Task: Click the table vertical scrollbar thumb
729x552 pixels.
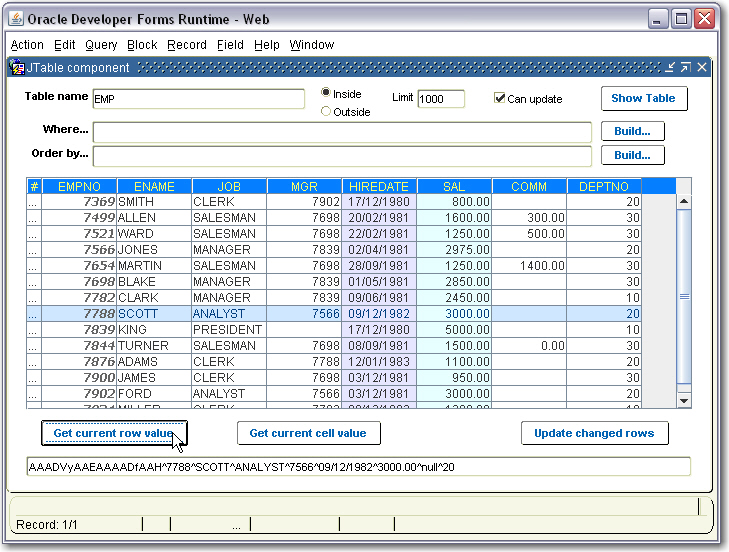Action: (x=684, y=296)
